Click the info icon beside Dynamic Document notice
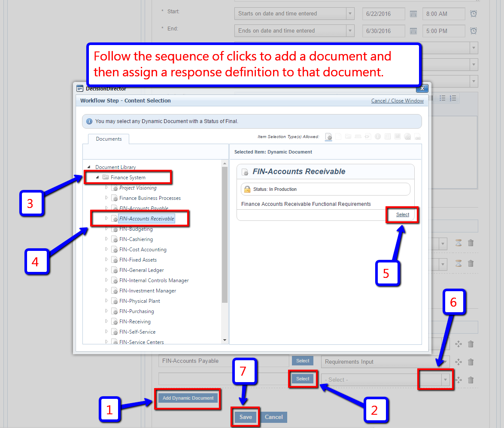 89,121
